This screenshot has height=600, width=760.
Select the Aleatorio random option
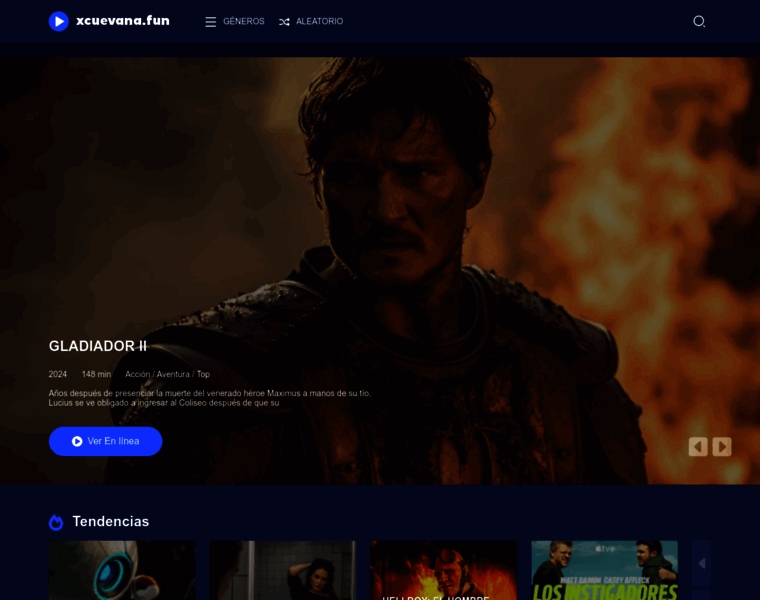coord(319,21)
